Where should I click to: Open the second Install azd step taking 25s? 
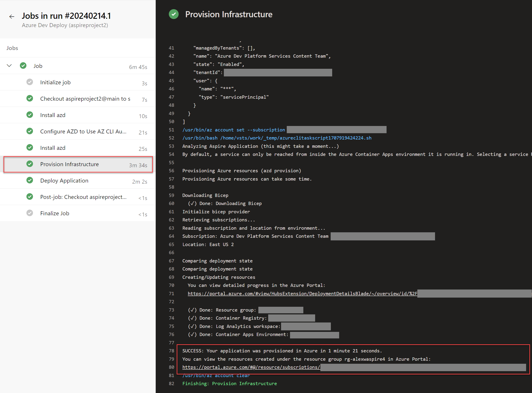tap(78, 148)
